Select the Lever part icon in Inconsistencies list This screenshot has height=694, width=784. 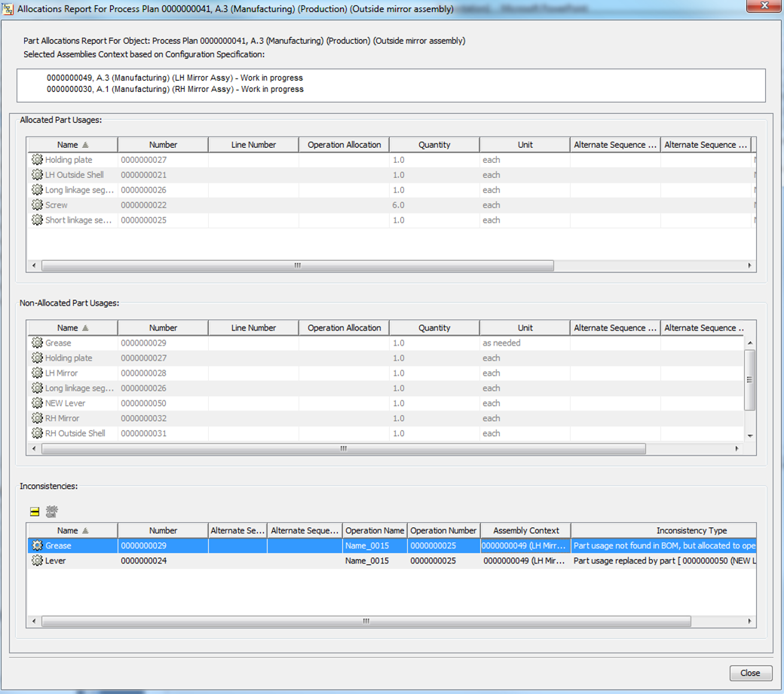pyautogui.click(x=36, y=560)
